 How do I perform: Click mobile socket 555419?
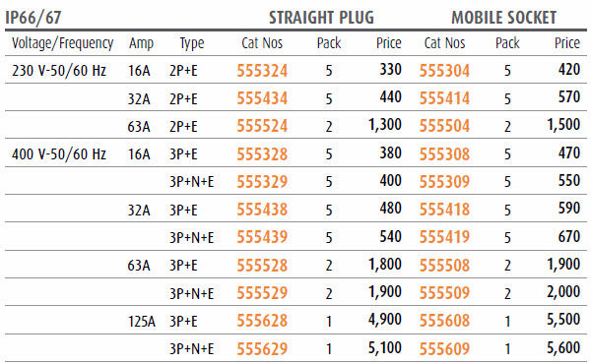pos(444,237)
